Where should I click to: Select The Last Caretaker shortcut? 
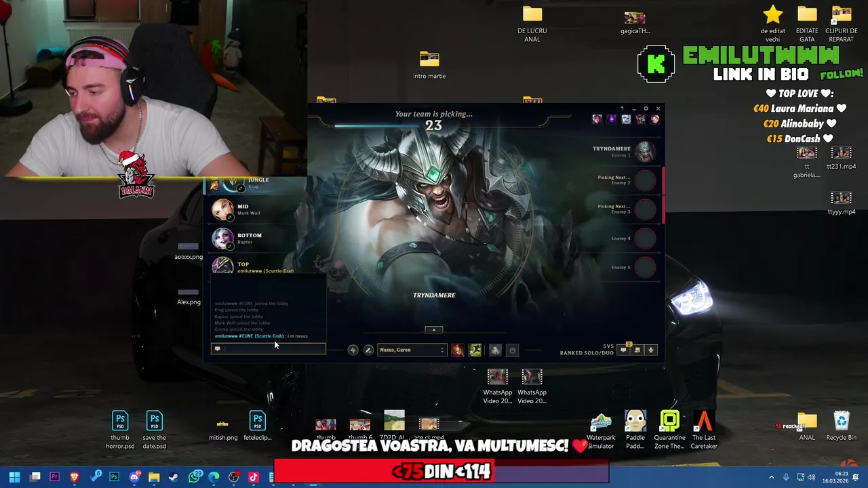point(704,430)
